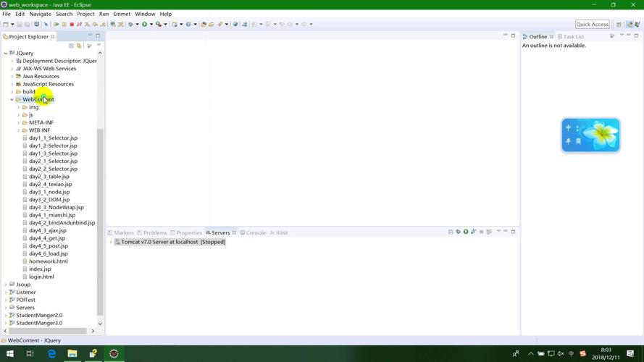Image resolution: width=644 pixels, height=362 pixels.
Task: Click the Project Explorer vertical scrollbar
Action: pyautogui.click(x=100, y=222)
